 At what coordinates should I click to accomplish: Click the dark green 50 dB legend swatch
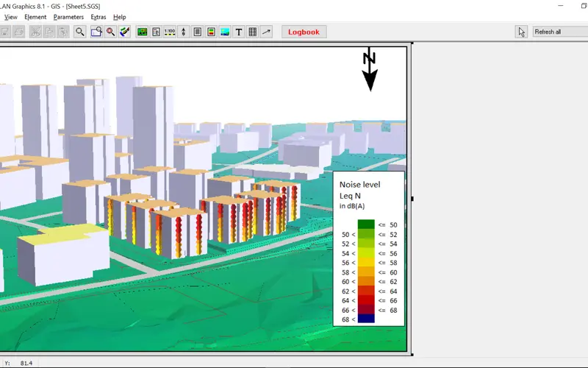366,224
